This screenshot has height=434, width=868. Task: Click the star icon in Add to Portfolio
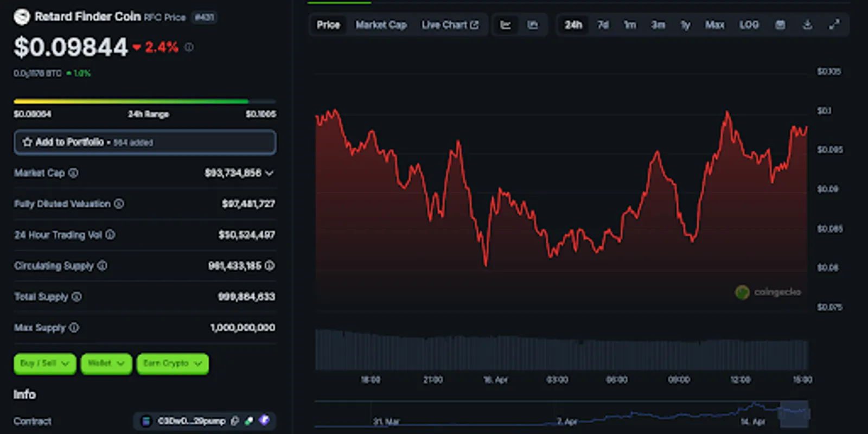27,142
